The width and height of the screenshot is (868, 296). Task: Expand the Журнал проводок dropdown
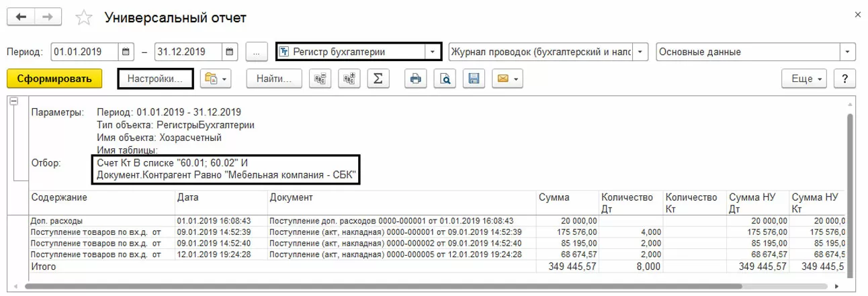click(x=641, y=52)
